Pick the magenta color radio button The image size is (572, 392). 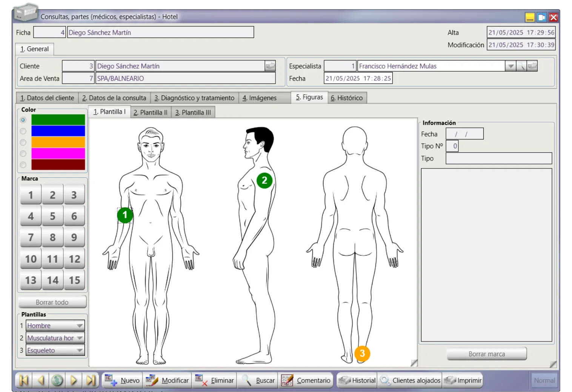[x=23, y=154]
